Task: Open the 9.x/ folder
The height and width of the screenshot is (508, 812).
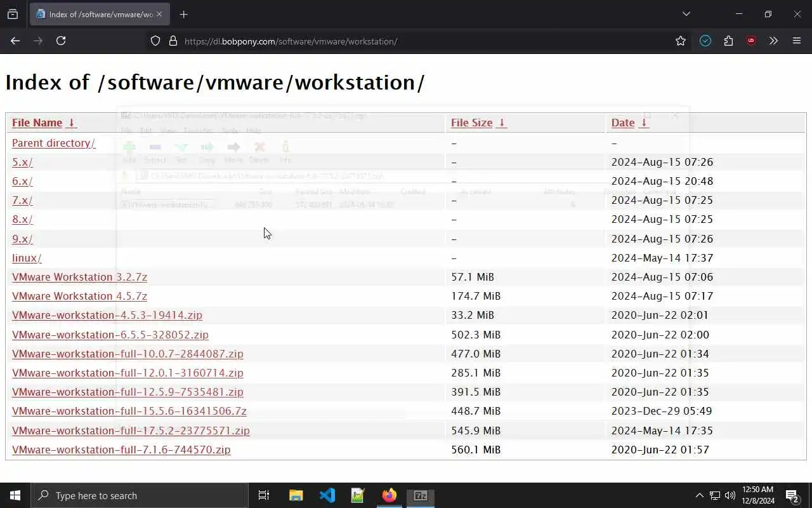Action: pos(22,239)
